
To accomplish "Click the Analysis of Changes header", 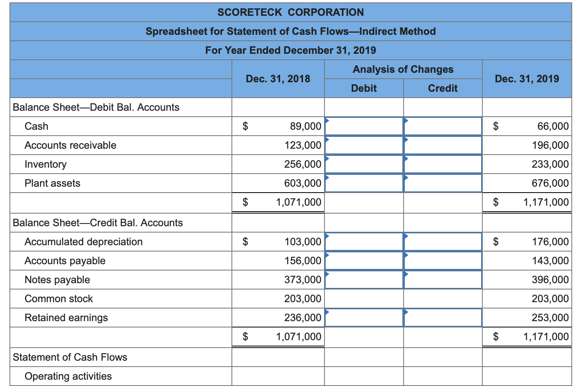I will click(403, 69).
